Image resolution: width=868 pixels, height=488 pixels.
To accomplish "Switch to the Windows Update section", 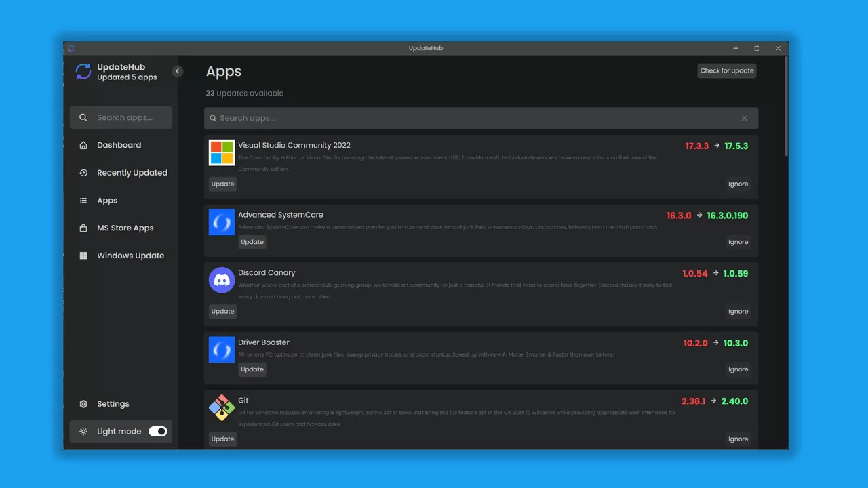I will 130,256.
